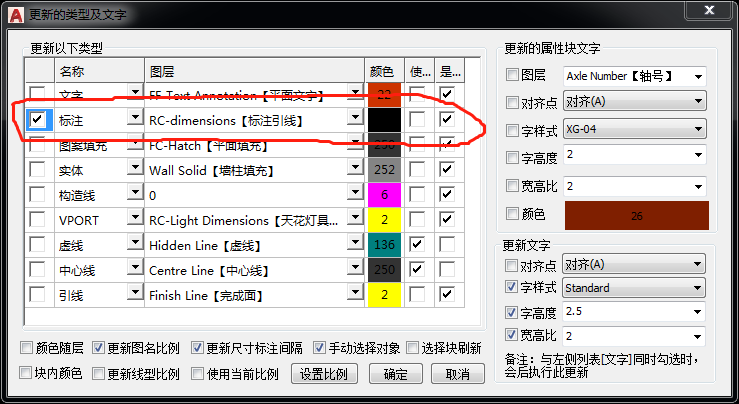The width and height of the screenshot is (739, 404).
Task: Click the brown color 26 swatch
Action: click(x=636, y=216)
